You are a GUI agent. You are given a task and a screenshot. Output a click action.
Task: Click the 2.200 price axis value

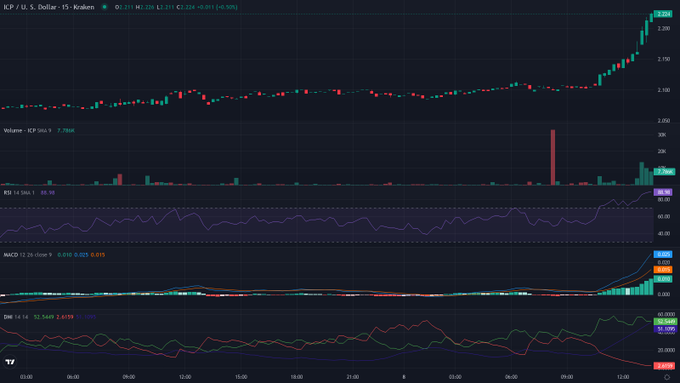[664, 29]
